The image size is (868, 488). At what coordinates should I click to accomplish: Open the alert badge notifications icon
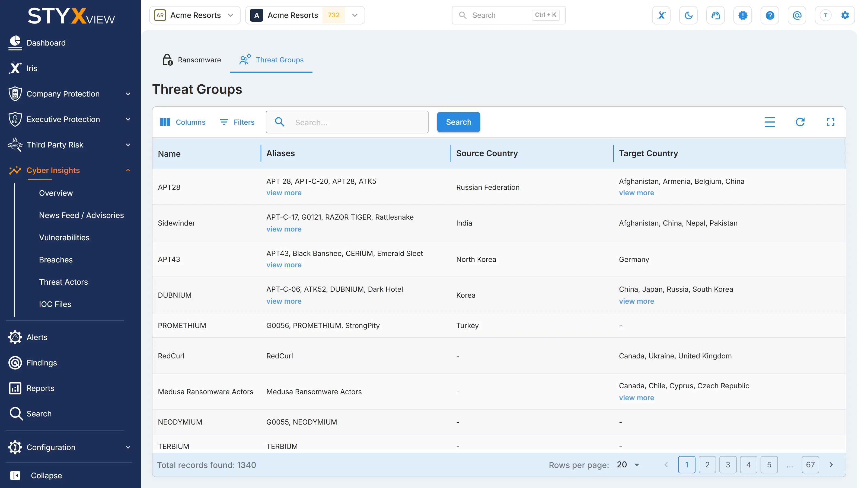(743, 15)
